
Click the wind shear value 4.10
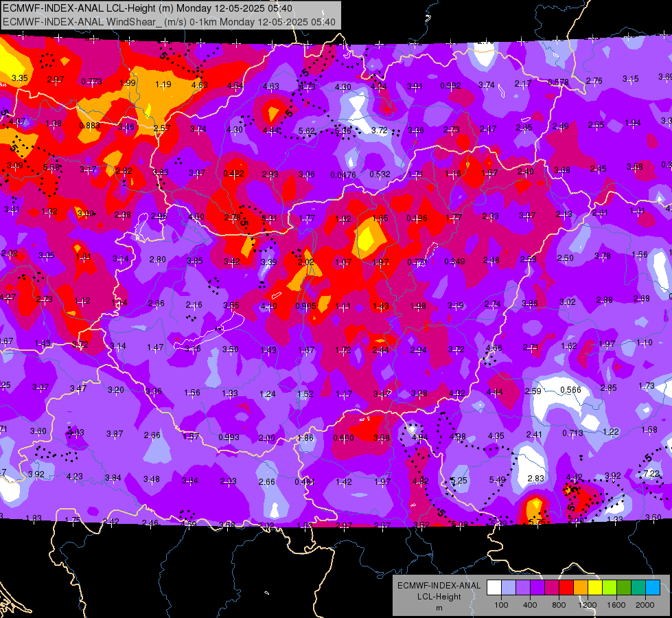[x=268, y=307]
